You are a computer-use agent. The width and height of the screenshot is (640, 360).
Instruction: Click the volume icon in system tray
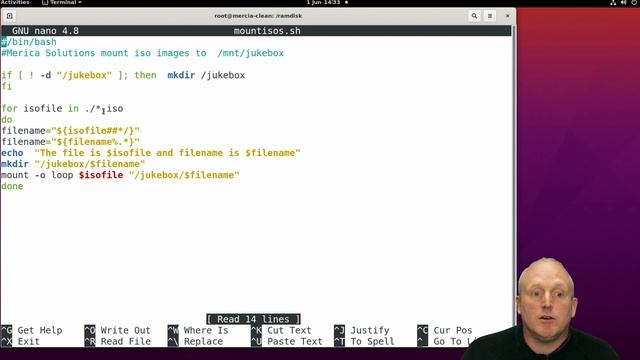(623, 2)
